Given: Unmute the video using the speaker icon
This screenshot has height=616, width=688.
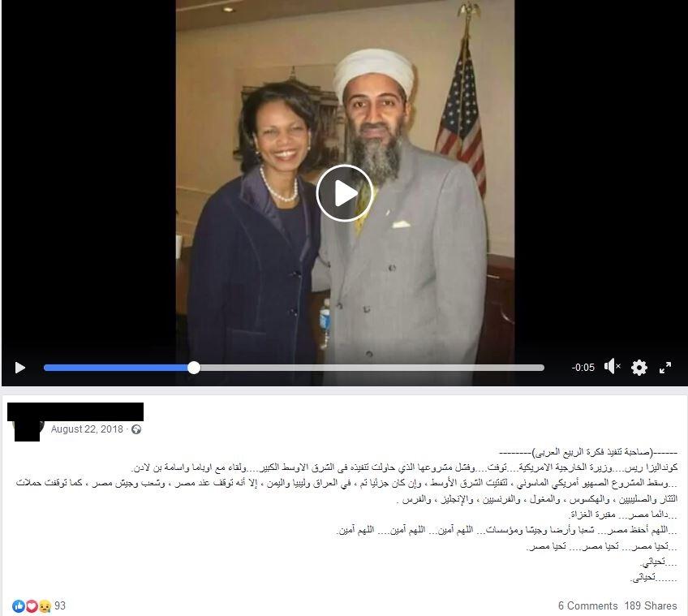Looking at the screenshot, I should (612, 367).
